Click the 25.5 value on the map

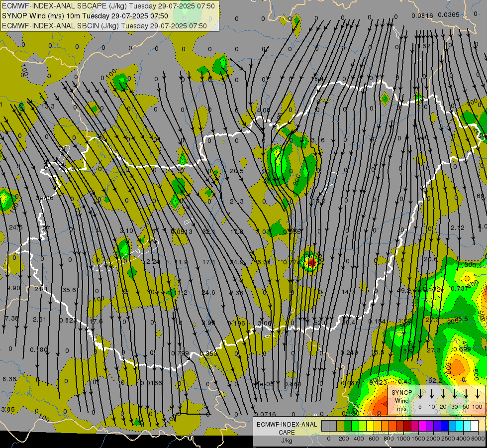pos(461,319)
